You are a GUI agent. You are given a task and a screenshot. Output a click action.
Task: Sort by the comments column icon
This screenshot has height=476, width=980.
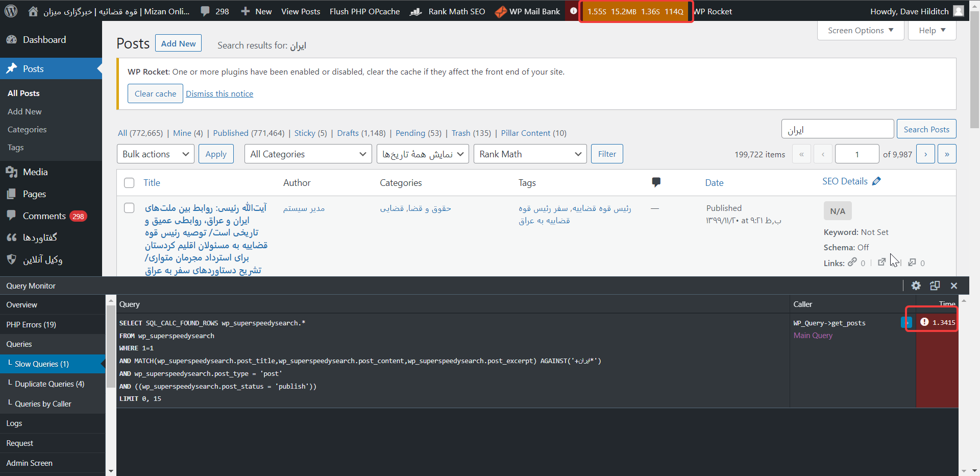tap(656, 182)
